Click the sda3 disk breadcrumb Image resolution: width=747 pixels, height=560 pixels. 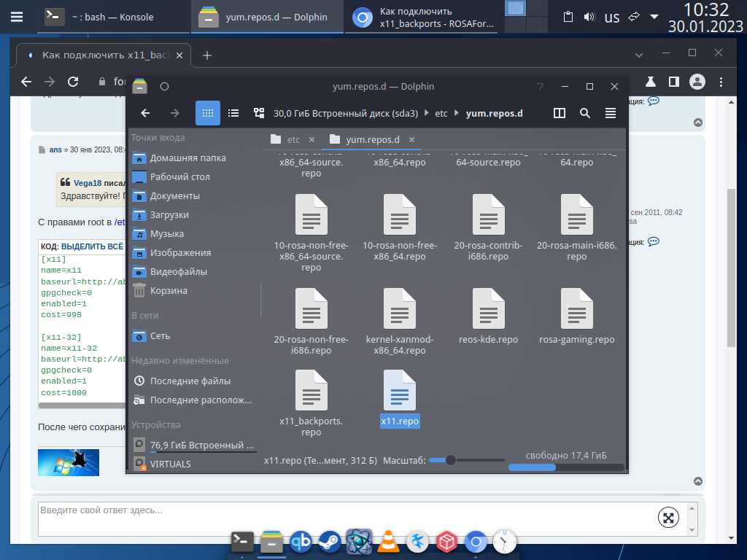[345, 113]
